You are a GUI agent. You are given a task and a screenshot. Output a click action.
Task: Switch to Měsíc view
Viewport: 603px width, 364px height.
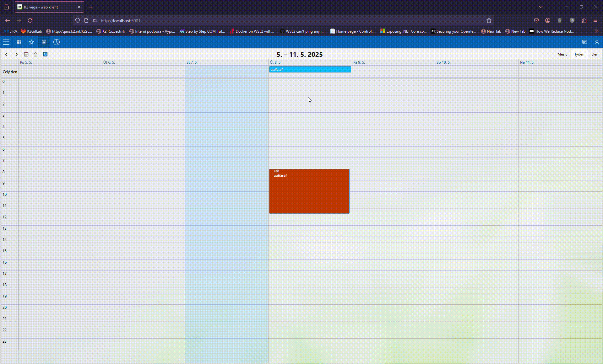coord(562,54)
